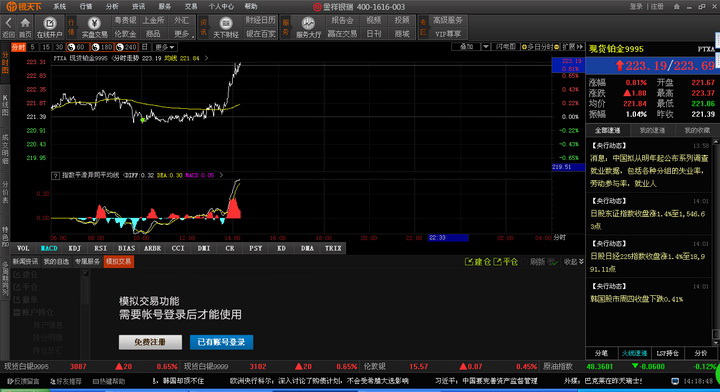Open the 实盘交易 trading icon
Viewport: 720px width, 392px height.
coord(94,23)
